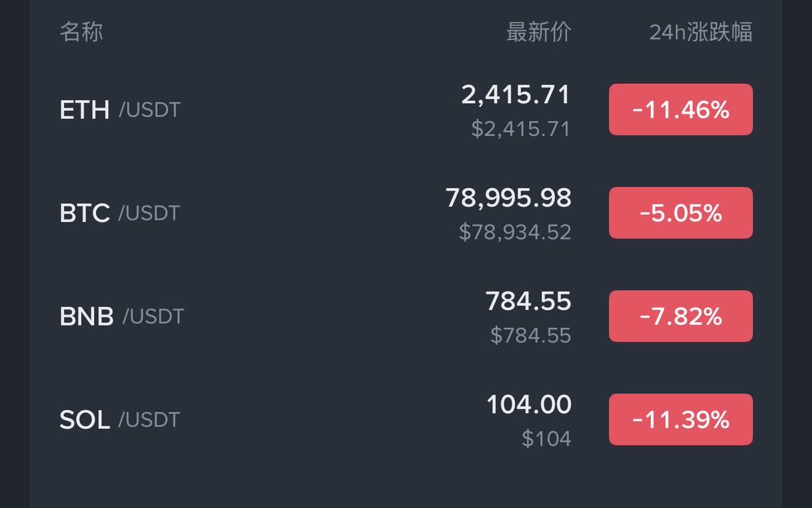Image resolution: width=812 pixels, height=508 pixels.
Task: Click the 名称 column header
Action: [x=81, y=32]
